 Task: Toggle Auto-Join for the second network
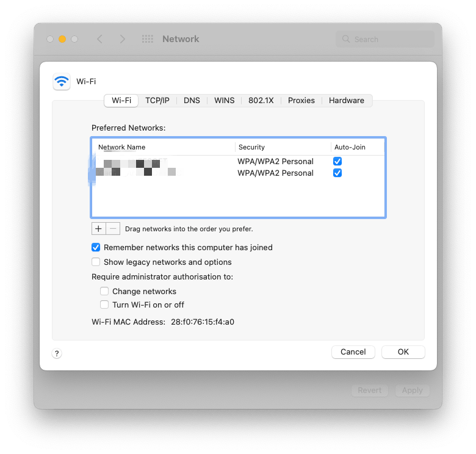[x=337, y=173]
